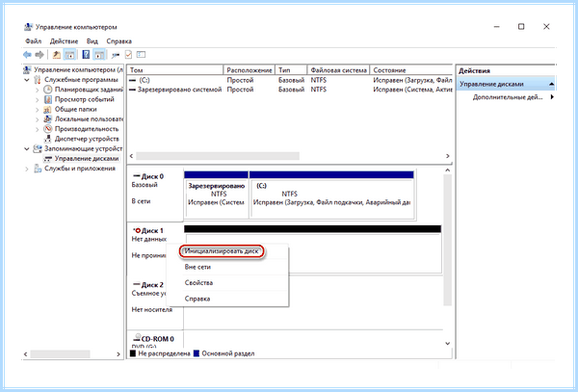
Task: Click the blue Help question mark toolbar icon
Action: [x=86, y=55]
